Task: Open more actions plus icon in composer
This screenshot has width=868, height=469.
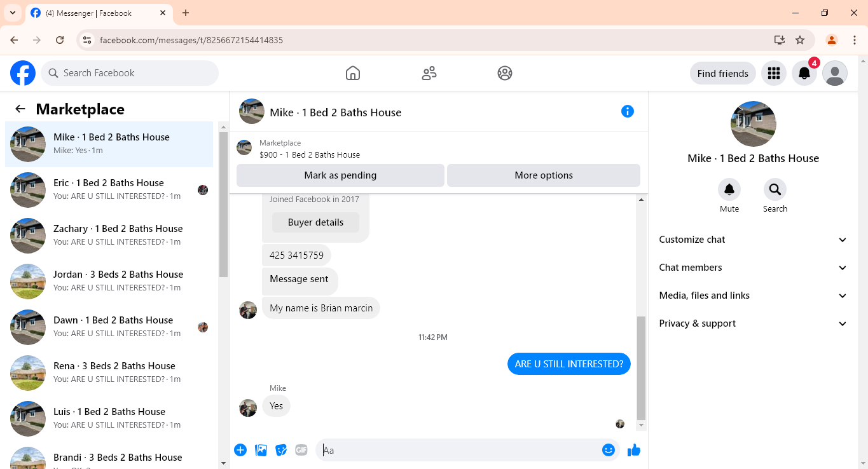Action: (x=240, y=450)
